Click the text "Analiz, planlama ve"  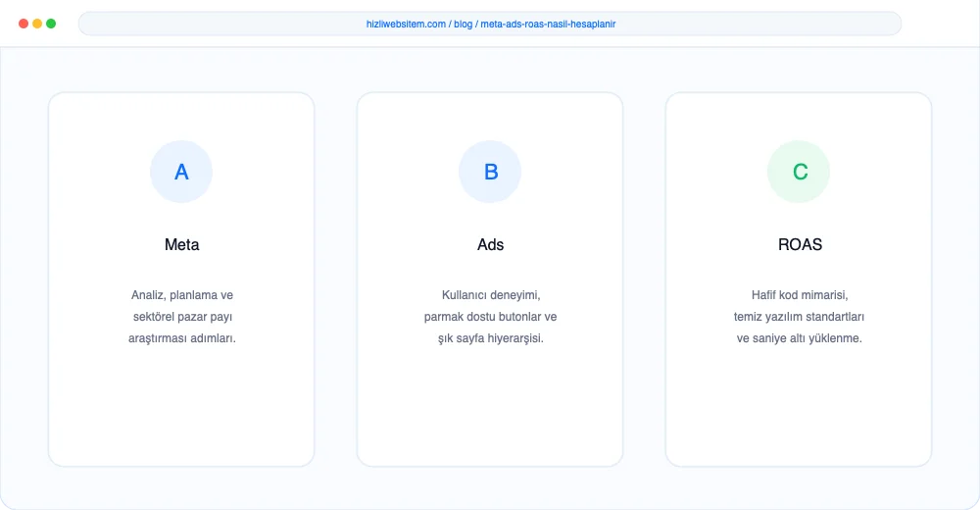[182, 295]
